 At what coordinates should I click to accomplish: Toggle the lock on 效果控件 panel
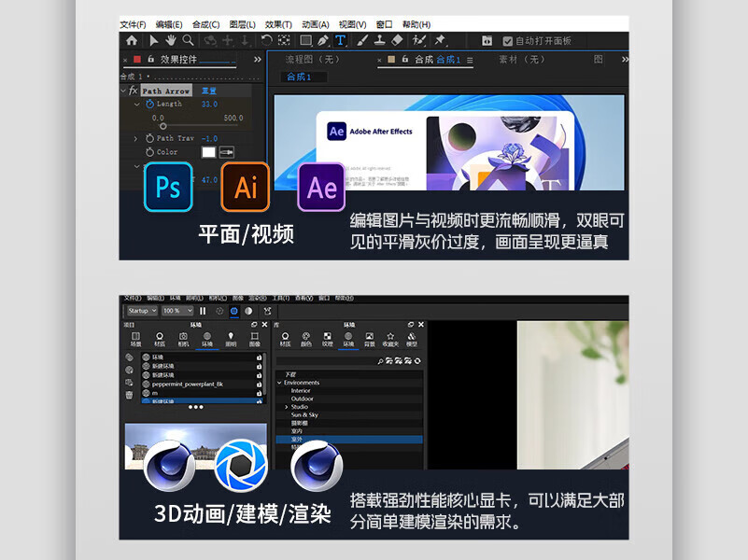[150, 59]
